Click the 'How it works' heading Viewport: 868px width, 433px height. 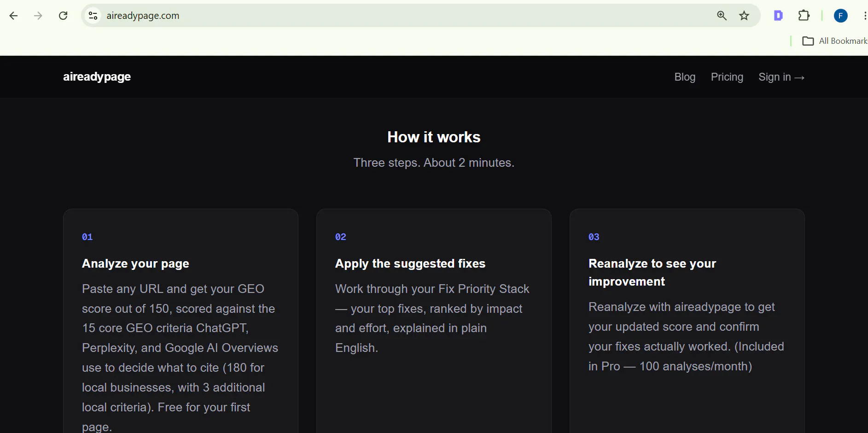point(434,137)
